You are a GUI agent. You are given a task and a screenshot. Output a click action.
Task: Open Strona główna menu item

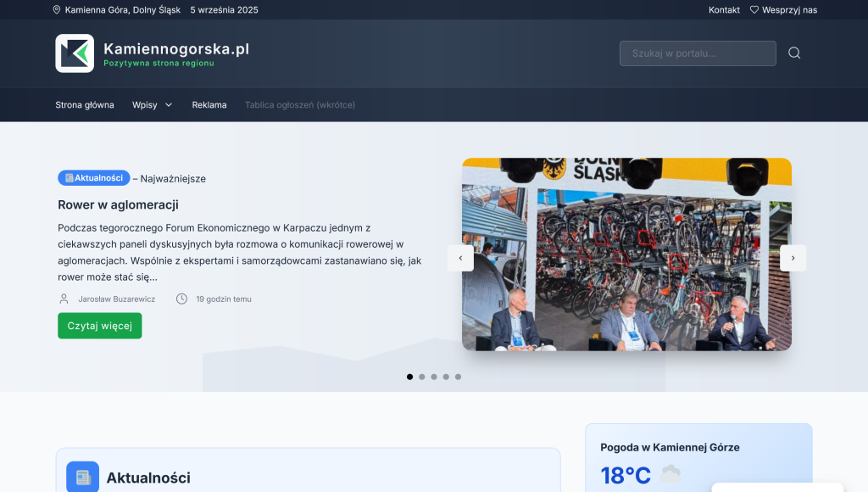(x=85, y=105)
